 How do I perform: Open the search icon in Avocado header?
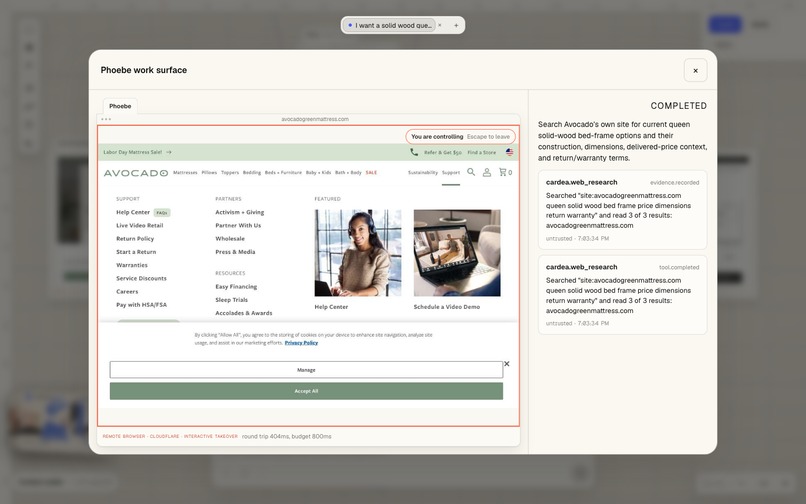pos(471,172)
